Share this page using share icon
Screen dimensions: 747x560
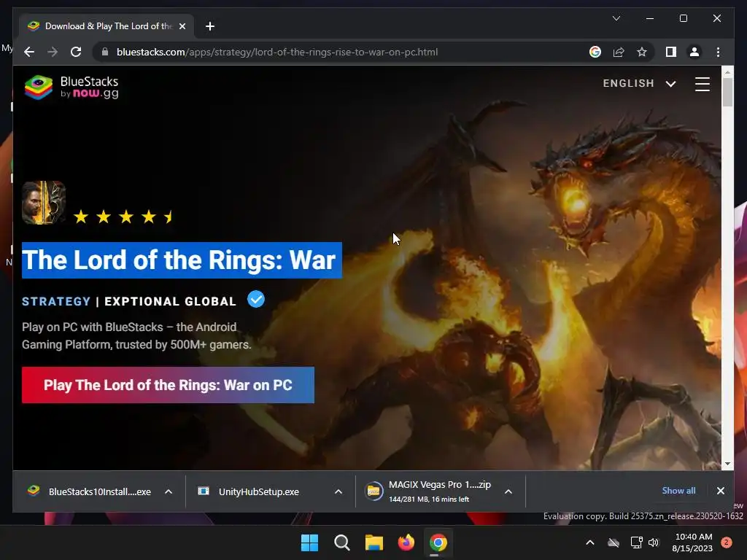click(619, 52)
